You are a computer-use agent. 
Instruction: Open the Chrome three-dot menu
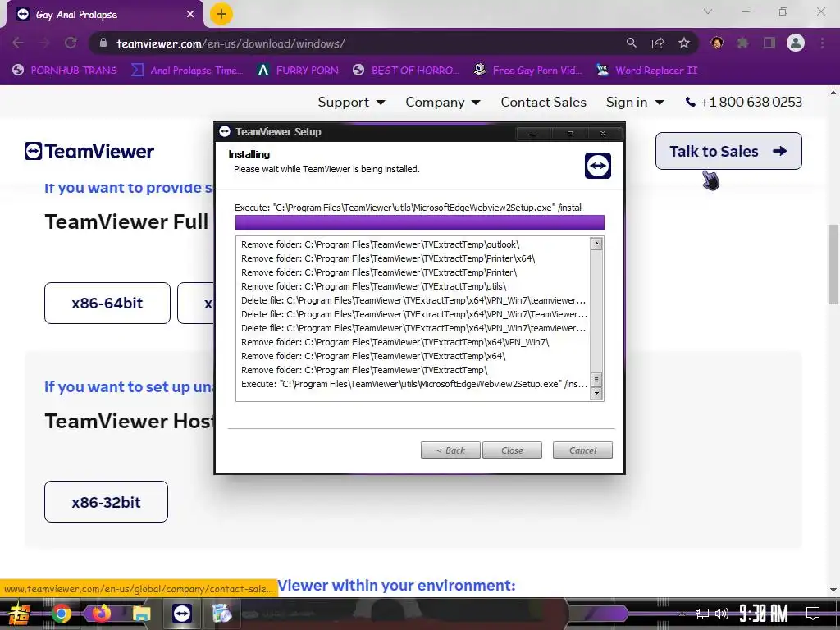(822, 43)
